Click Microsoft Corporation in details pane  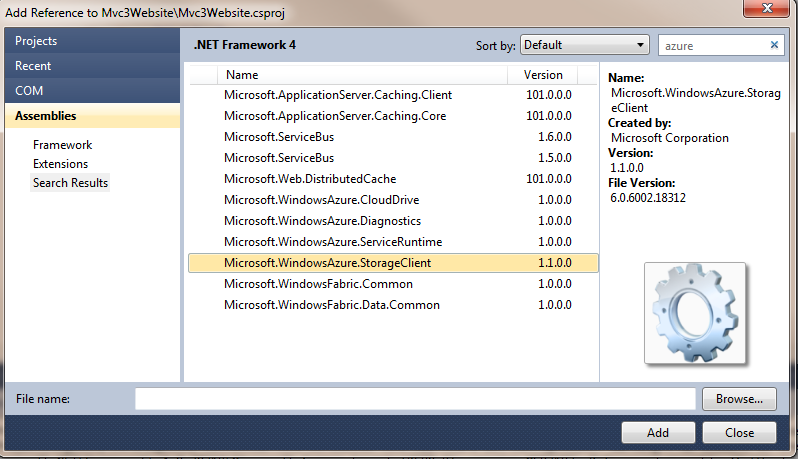coord(670,138)
